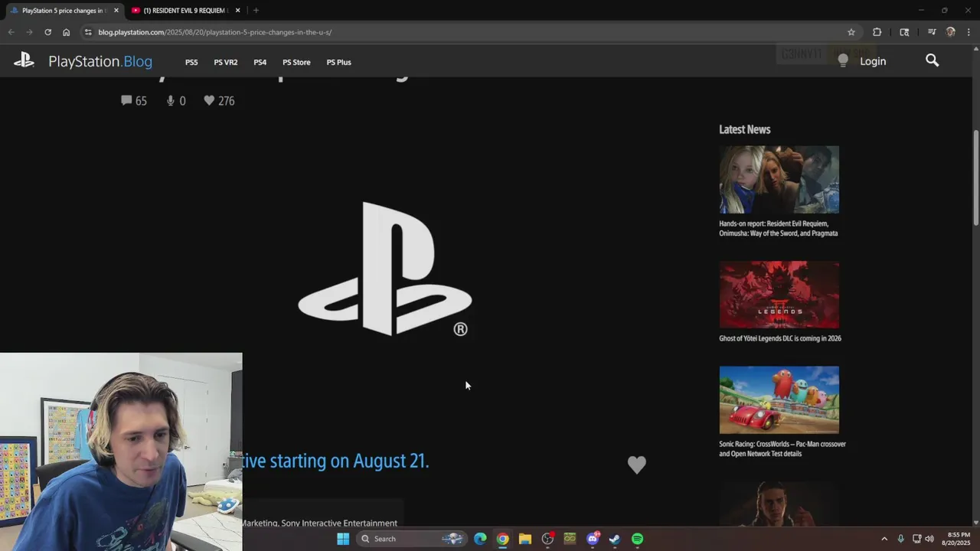This screenshot has width=980, height=551.
Task: Click the Login link
Action: [x=873, y=61]
